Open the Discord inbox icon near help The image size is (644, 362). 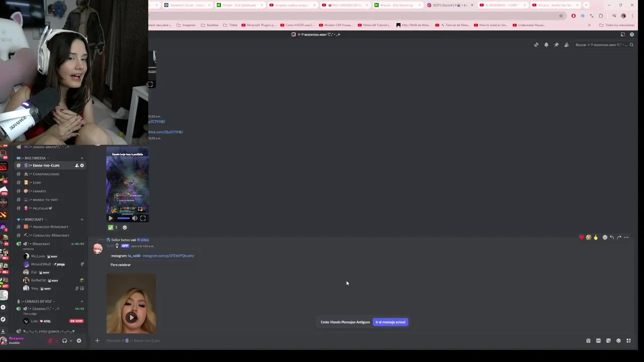623,35
